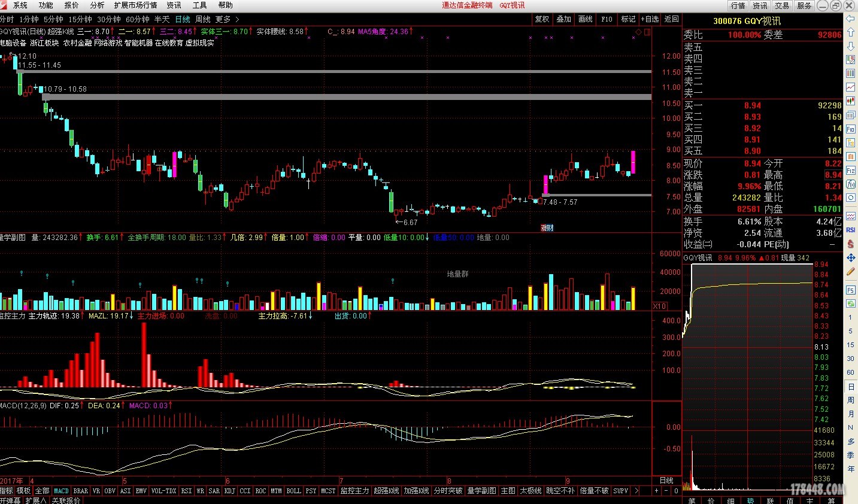Zoom in chart with + button
The width and height of the screenshot is (858, 504).
coord(657,491)
